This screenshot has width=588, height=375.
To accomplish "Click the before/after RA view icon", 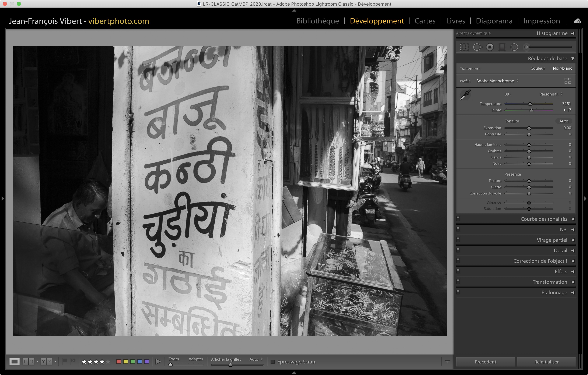I will click(x=28, y=361).
